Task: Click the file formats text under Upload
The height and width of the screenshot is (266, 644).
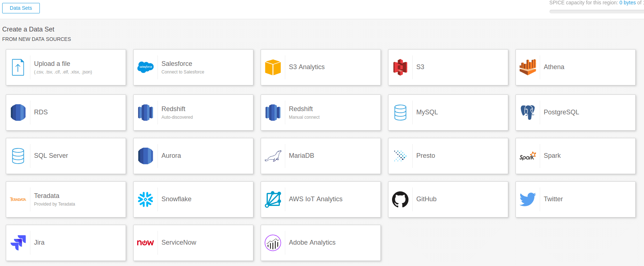Action: (x=63, y=72)
